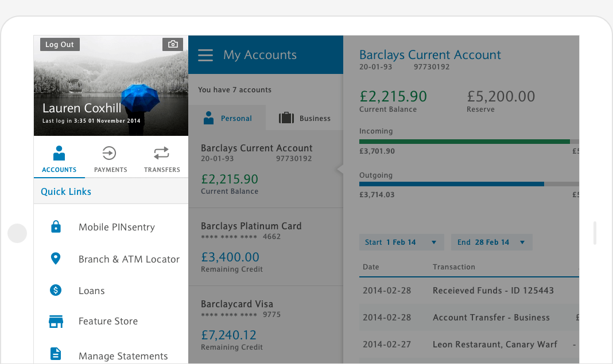This screenshot has width=613, height=364.
Task: Click the Branch & ATM Locator pin icon
Action: 56,259
